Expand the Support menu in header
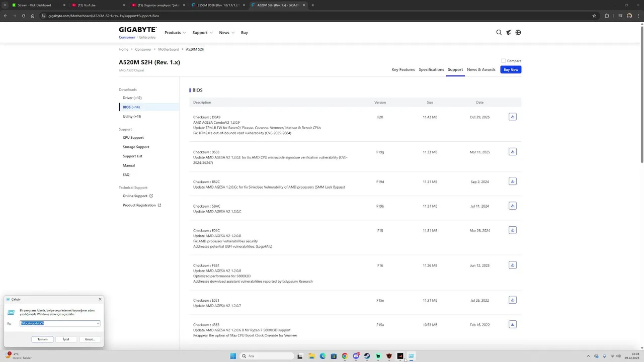This screenshot has height=362, width=644. coord(202,33)
